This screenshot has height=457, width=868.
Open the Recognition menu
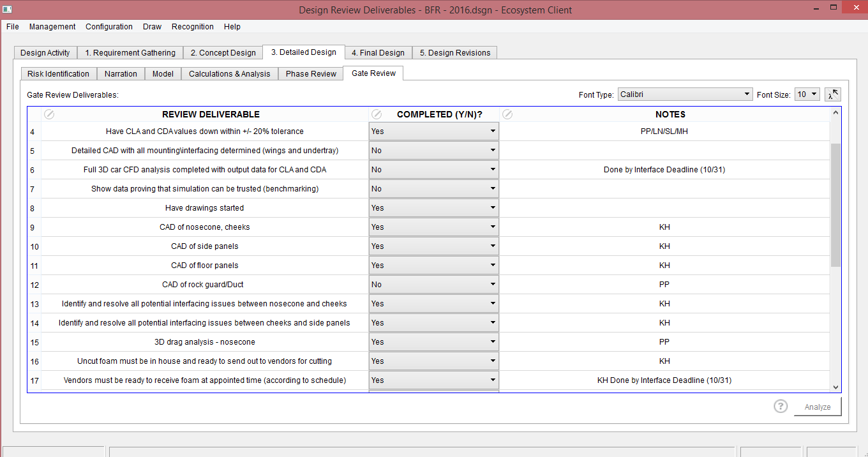pos(193,27)
